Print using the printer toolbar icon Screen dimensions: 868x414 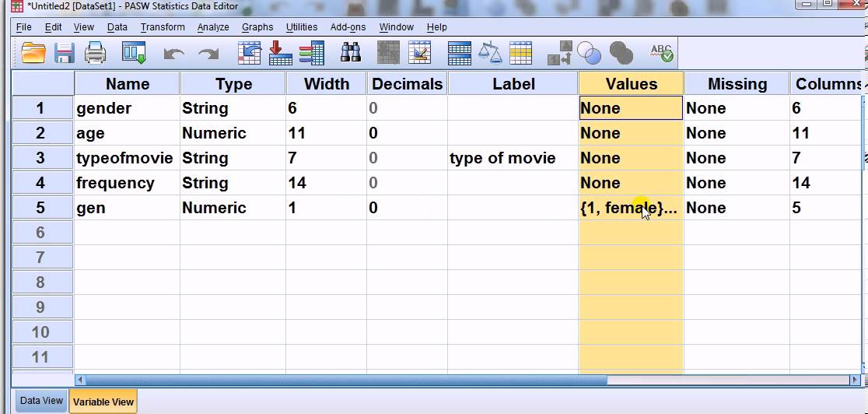pyautogui.click(x=95, y=53)
